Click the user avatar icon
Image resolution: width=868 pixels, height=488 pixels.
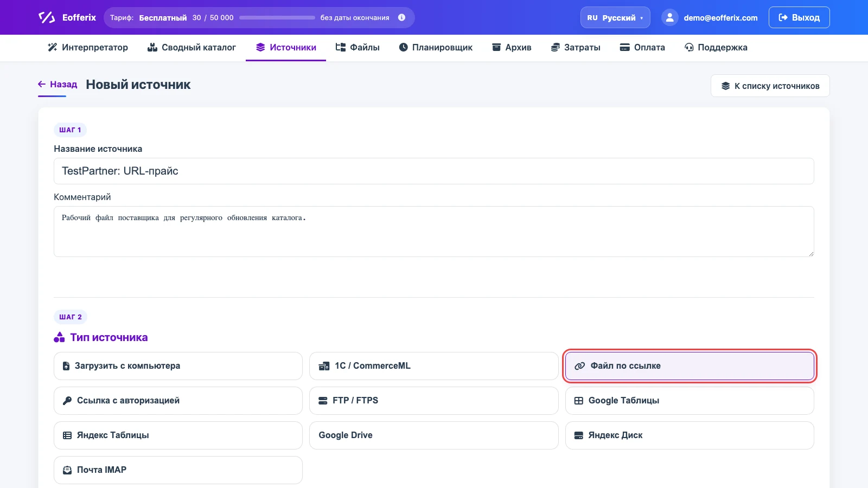(670, 17)
